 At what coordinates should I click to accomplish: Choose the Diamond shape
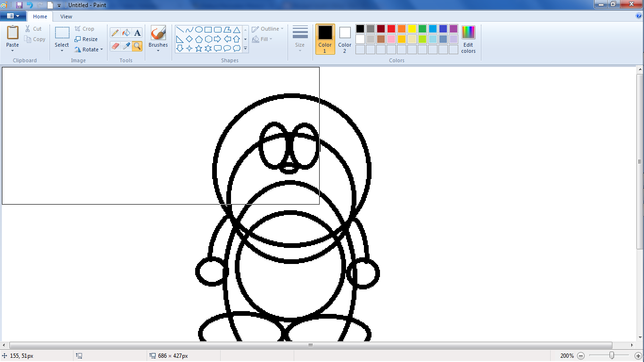tap(189, 39)
